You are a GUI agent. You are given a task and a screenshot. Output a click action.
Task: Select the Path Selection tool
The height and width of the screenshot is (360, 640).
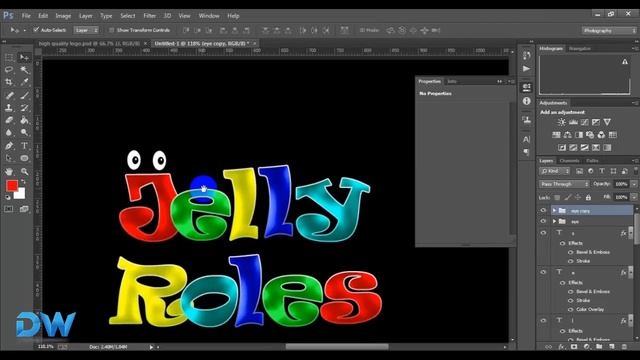[x=9, y=158]
